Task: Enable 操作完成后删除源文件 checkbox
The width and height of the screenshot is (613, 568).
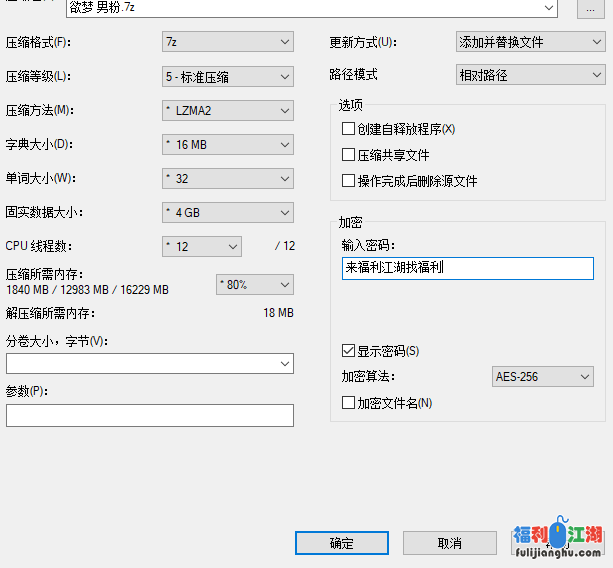Action: tap(349, 181)
